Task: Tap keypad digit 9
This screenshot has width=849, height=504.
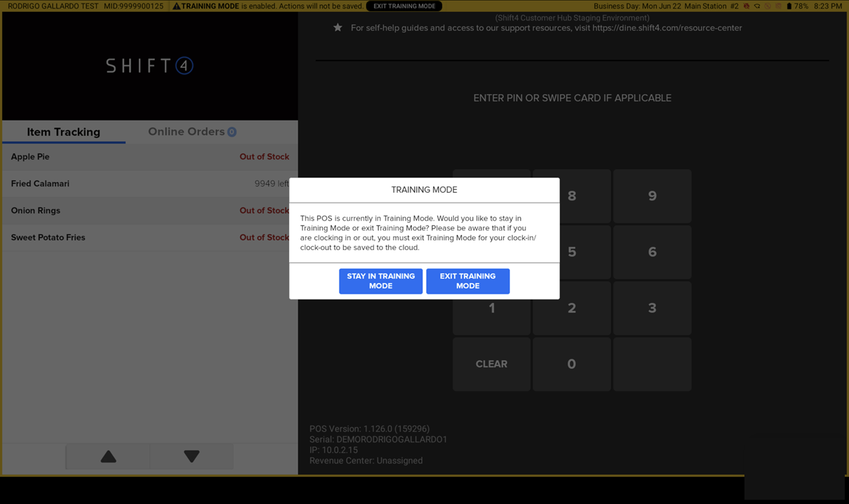Action: coord(652,196)
